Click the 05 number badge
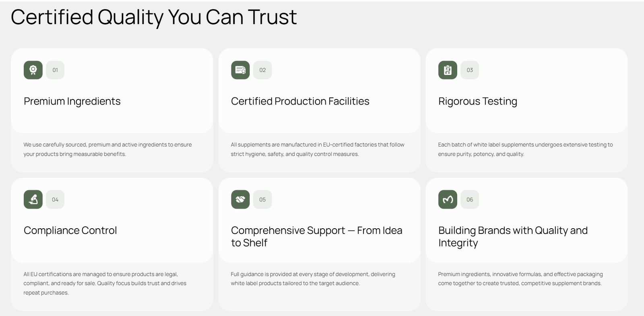This screenshot has height=316, width=644. click(x=262, y=199)
